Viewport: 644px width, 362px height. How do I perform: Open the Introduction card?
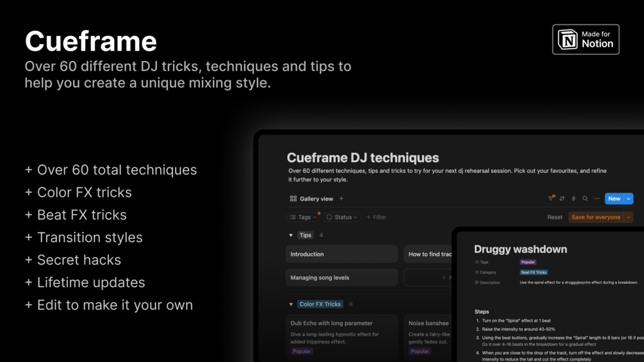coord(342,254)
